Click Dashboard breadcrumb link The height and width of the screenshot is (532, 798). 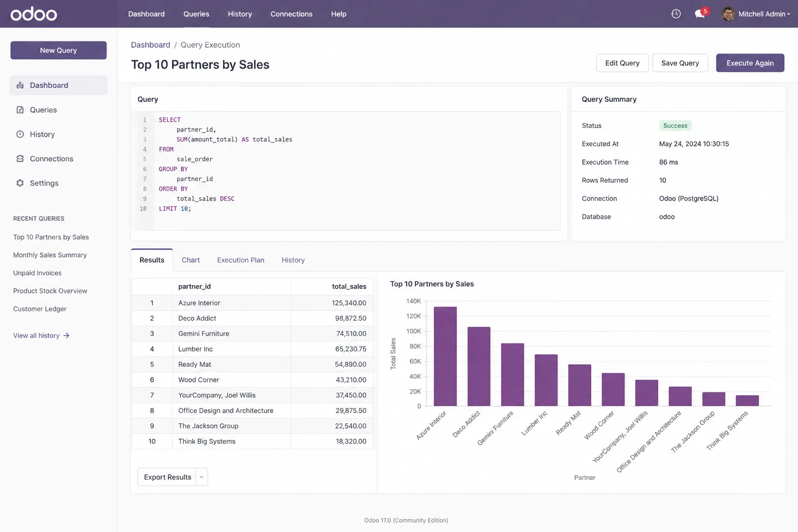point(150,45)
